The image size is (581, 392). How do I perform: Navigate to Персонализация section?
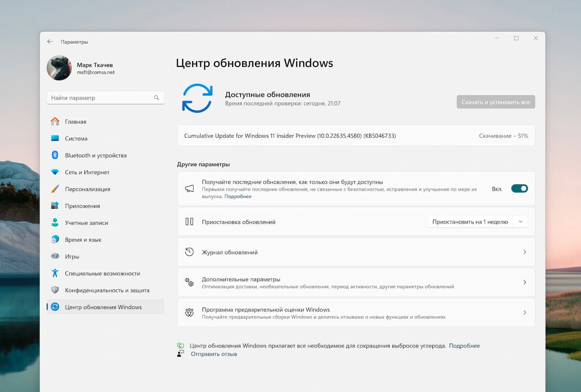coord(105,189)
